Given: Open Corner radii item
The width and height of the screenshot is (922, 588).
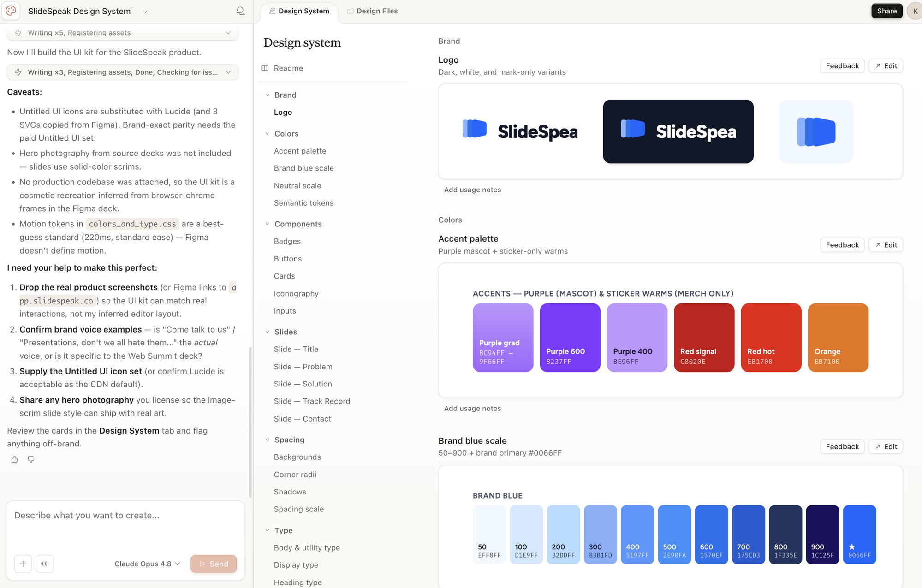Looking at the screenshot, I should coord(295,475).
